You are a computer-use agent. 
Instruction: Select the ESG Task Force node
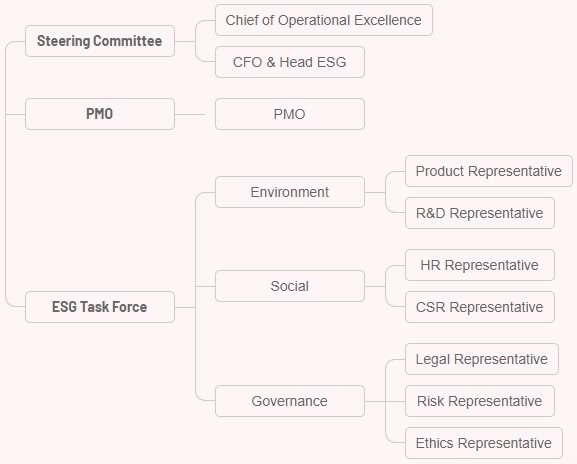coord(100,307)
